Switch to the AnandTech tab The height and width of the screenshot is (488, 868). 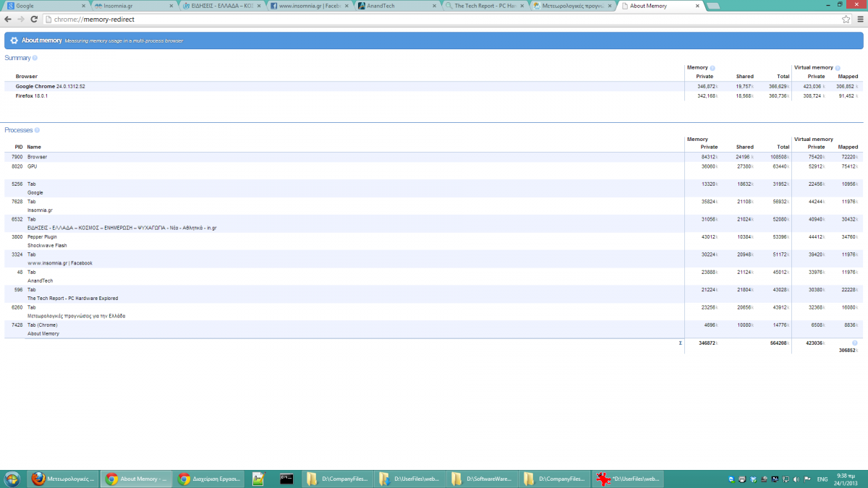pos(396,6)
